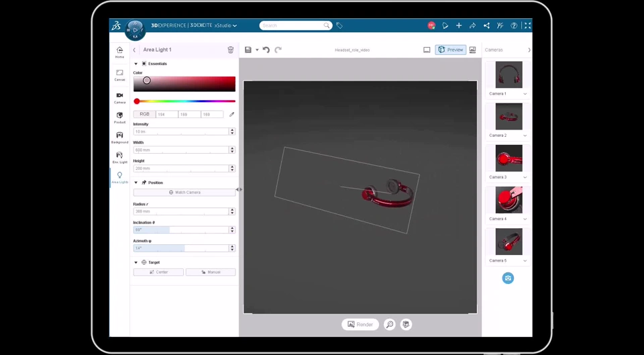Click the green value field 169
The image size is (644, 355).
(189, 114)
